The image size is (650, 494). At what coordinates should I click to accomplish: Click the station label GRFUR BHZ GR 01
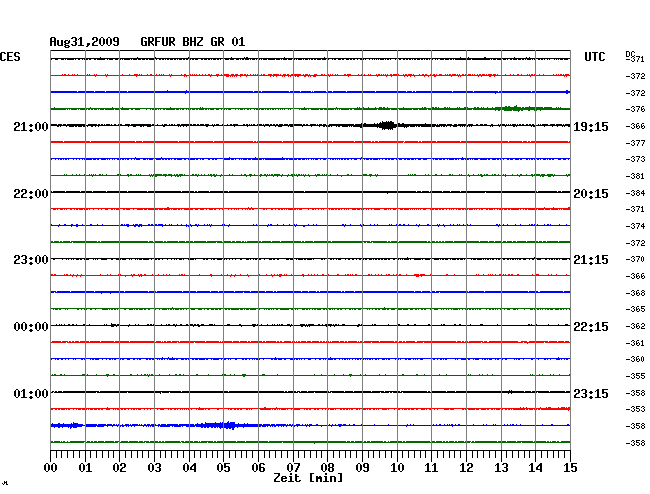[193, 42]
